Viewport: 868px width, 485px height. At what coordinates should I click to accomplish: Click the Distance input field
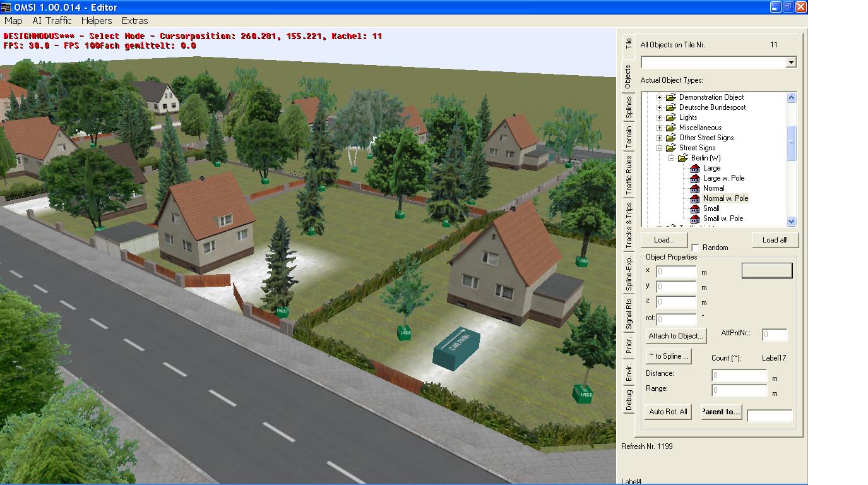pos(739,375)
